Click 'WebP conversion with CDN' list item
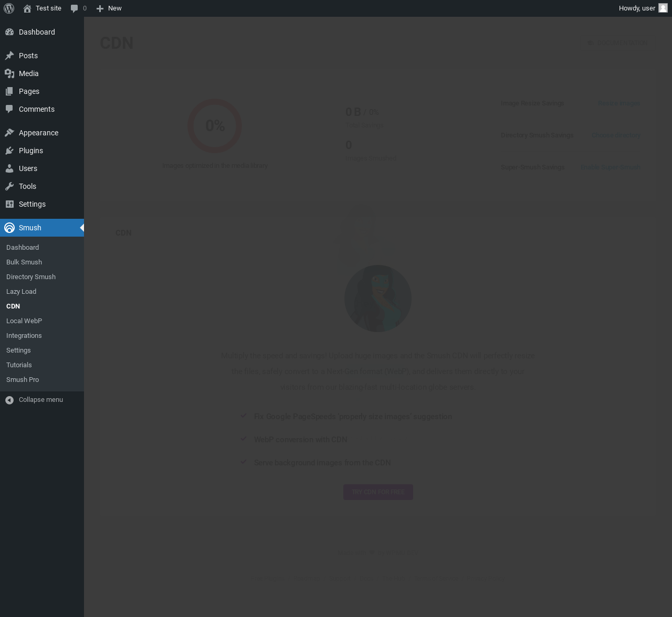Screen dimensions: 672x617 point(300,440)
